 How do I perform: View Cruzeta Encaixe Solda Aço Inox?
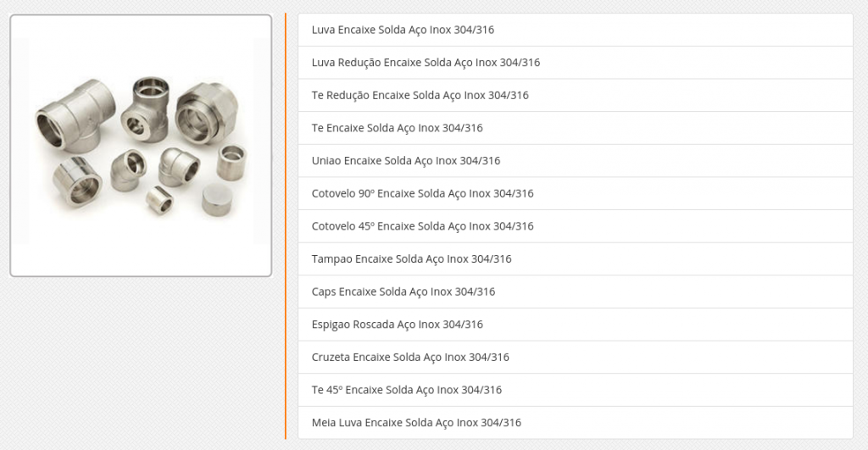410,357
